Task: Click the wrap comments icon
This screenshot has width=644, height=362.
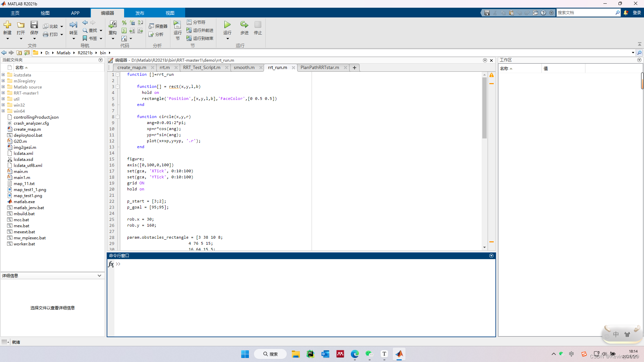Action: point(140,22)
